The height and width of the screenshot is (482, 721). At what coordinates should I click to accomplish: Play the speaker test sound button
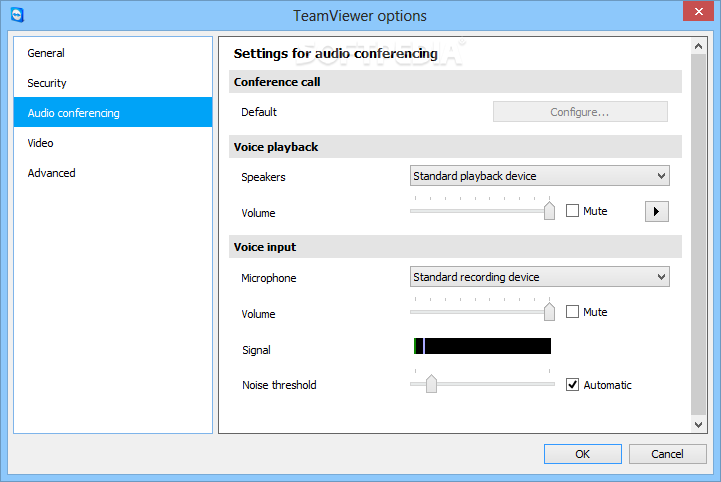click(656, 212)
